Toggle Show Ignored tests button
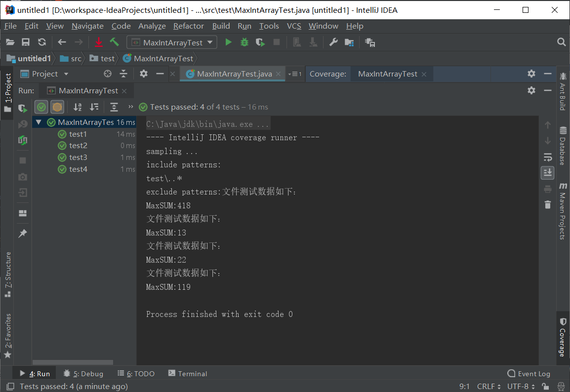The height and width of the screenshot is (392, 570). coord(57,107)
